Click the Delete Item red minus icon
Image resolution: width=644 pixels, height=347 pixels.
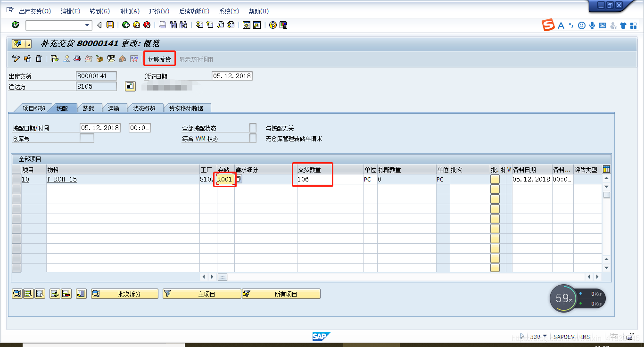click(x=66, y=294)
